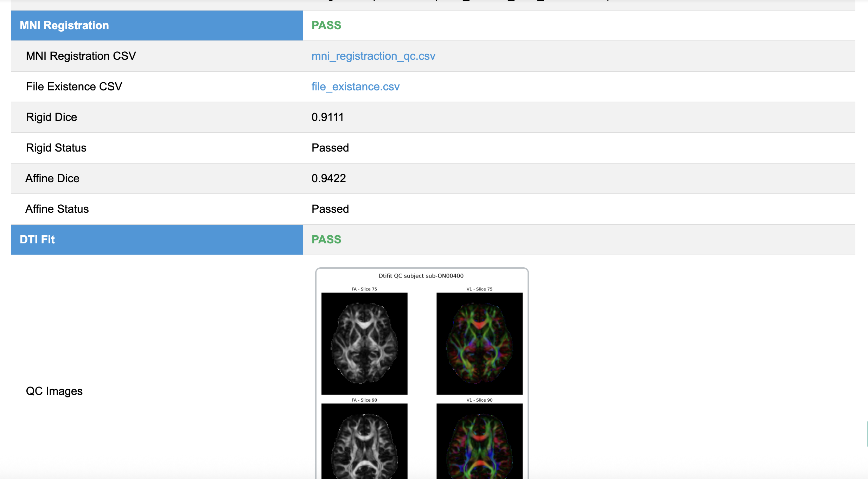
Task: Click the Dtifit QC subject title
Action: [421, 276]
